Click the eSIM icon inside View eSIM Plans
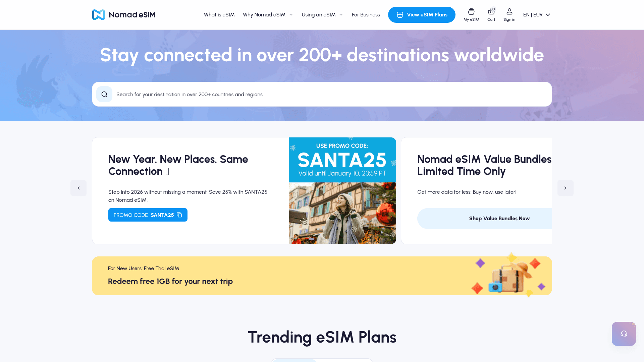644x362 pixels. (399, 14)
